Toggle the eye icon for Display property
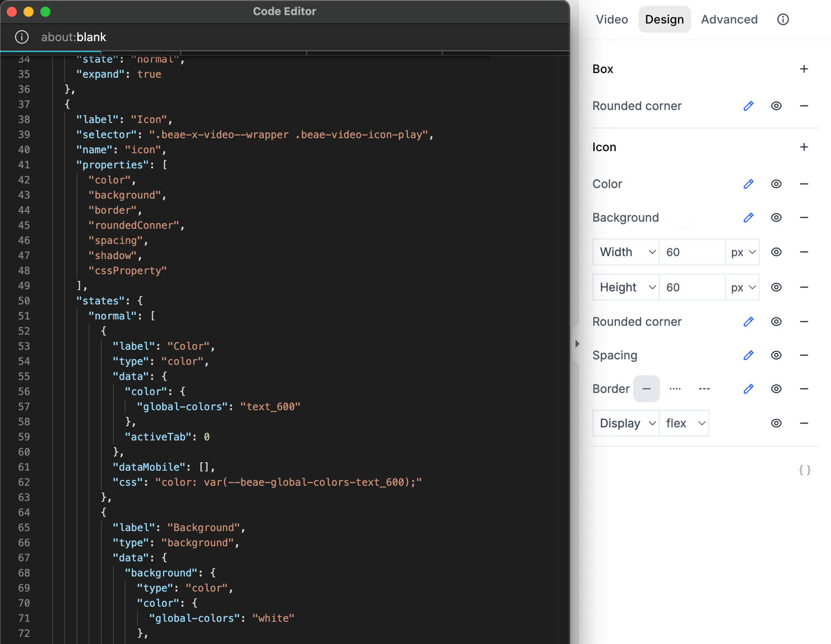 (x=776, y=423)
